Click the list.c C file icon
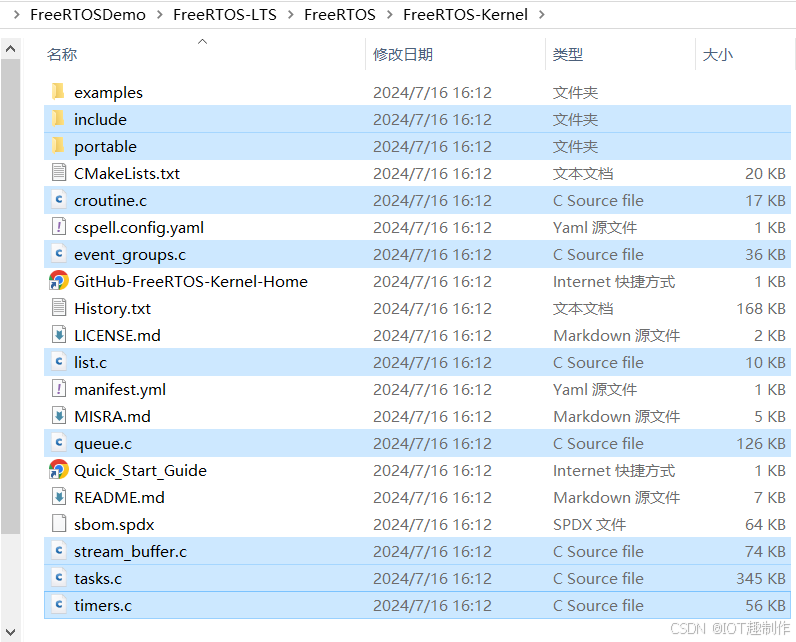Viewport: 796px width, 642px height. tap(59, 361)
